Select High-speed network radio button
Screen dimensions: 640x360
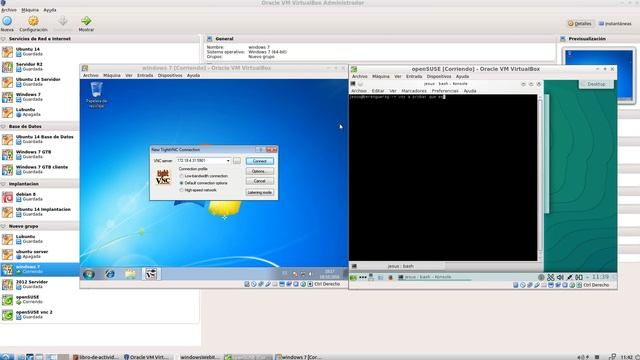click(182, 190)
